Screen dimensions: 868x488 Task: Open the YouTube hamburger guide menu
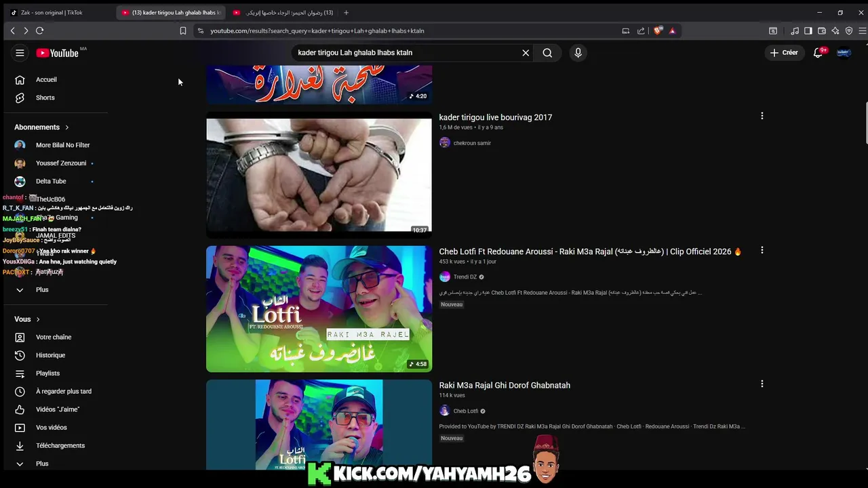[20, 53]
